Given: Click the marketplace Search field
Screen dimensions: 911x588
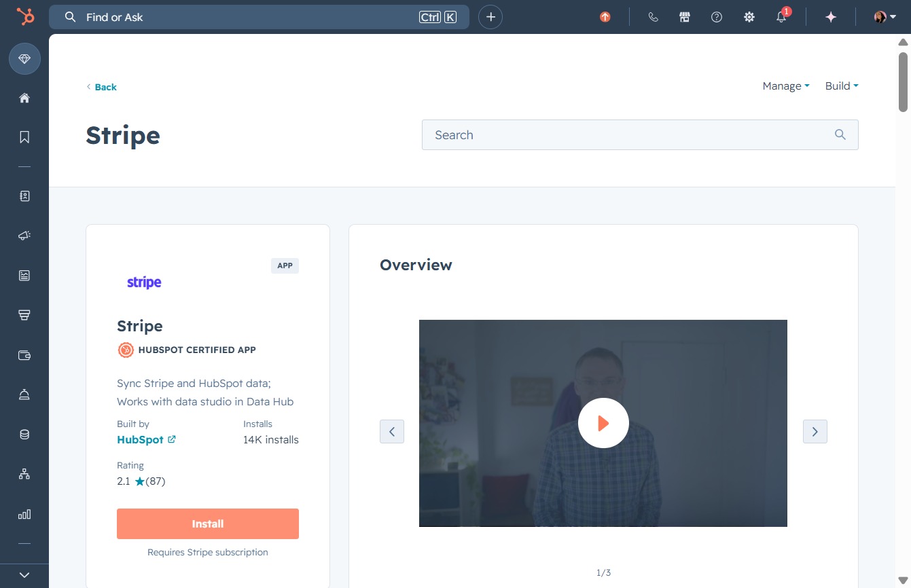Looking at the screenshot, I should 640,134.
